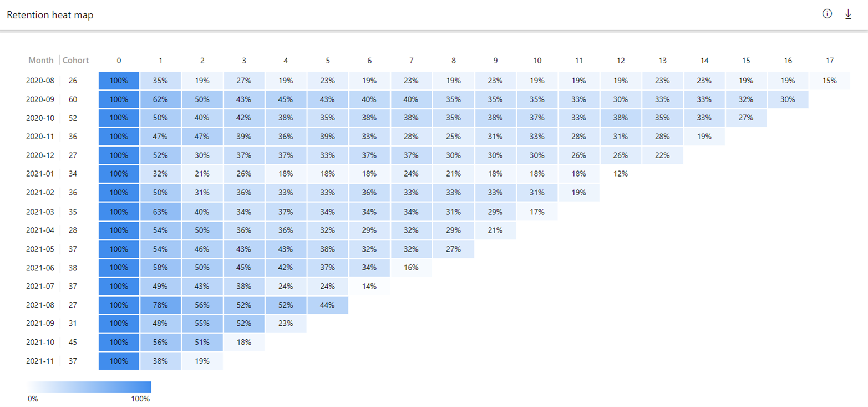This screenshot has width=868, height=407.
Task: Click the download arrow icon
Action: [848, 14]
